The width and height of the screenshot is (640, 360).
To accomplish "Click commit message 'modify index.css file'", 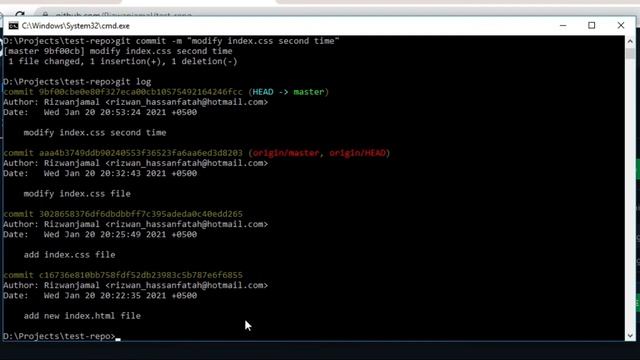I will (x=77, y=194).
